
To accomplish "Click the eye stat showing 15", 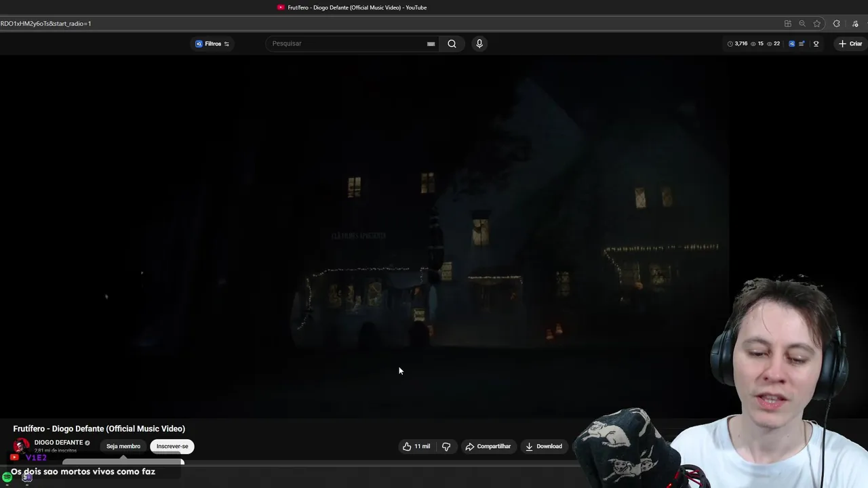I will tap(757, 43).
